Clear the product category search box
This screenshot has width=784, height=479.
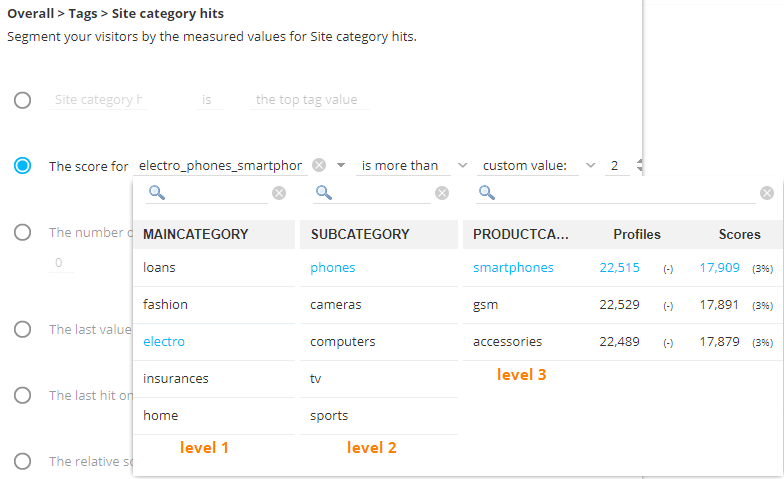pos(767,193)
